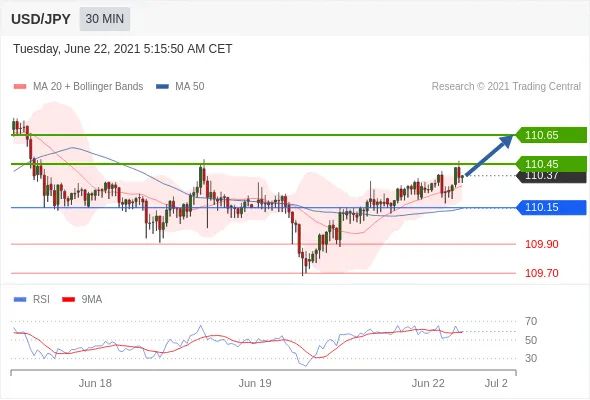
Task: Click the 109.70 support level label
Action: pos(541,273)
